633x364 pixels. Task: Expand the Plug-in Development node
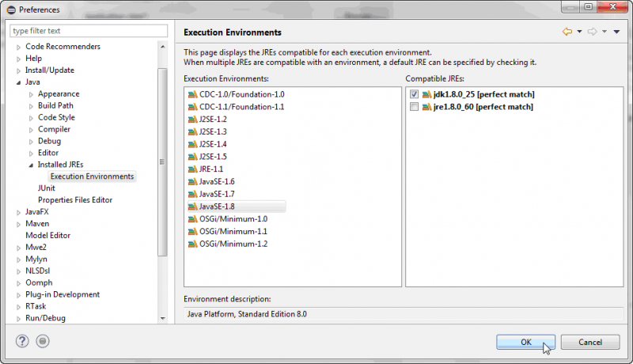point(18,295)
